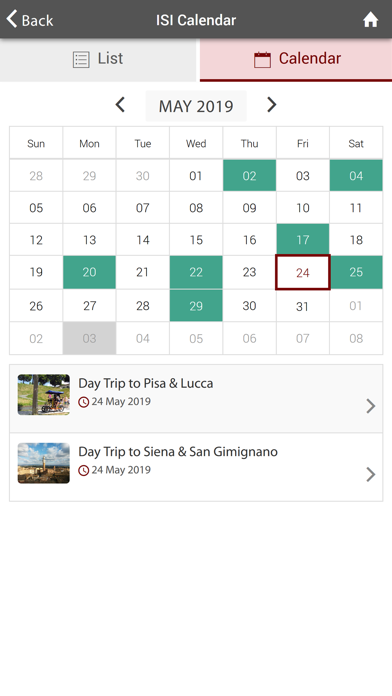Viewport: 392px width, 696px height.
Task: Open the Siena trip thumbnail image
Action: coord(44,463)
